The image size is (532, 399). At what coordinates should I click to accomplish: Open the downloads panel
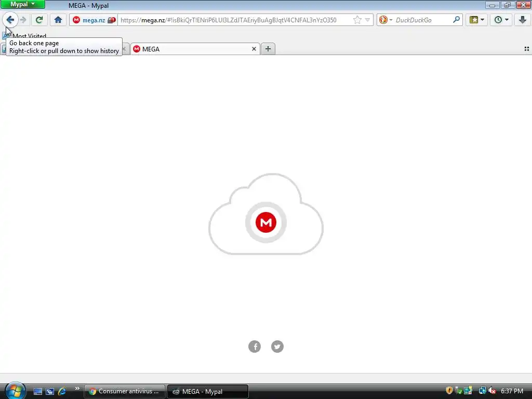(522, 20)
